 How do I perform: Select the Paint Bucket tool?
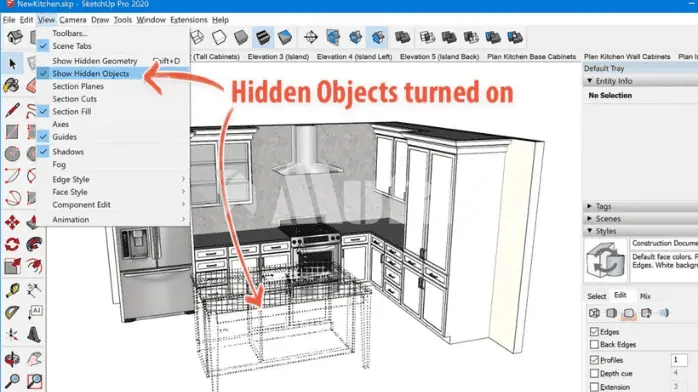(x=12, y=85)
